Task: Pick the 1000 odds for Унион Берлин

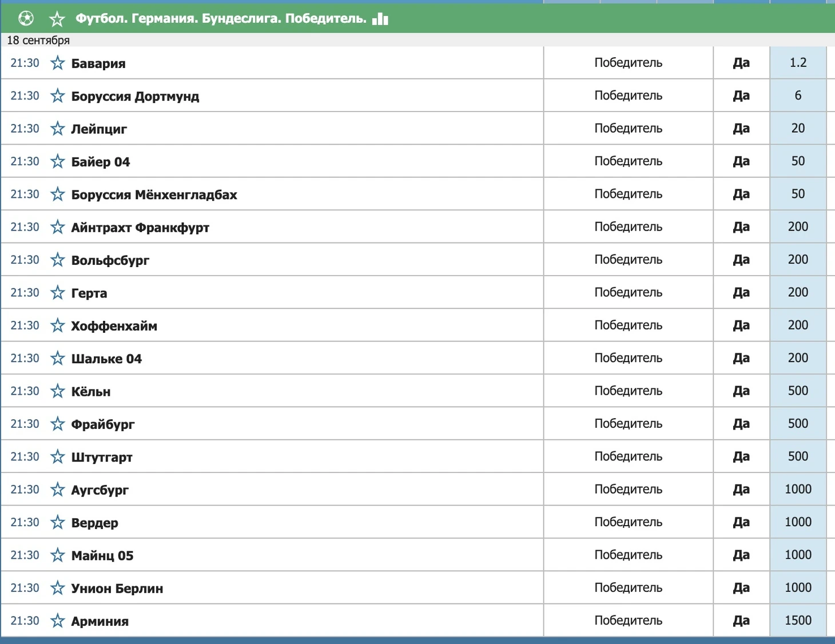Action: tap(798, 588)
